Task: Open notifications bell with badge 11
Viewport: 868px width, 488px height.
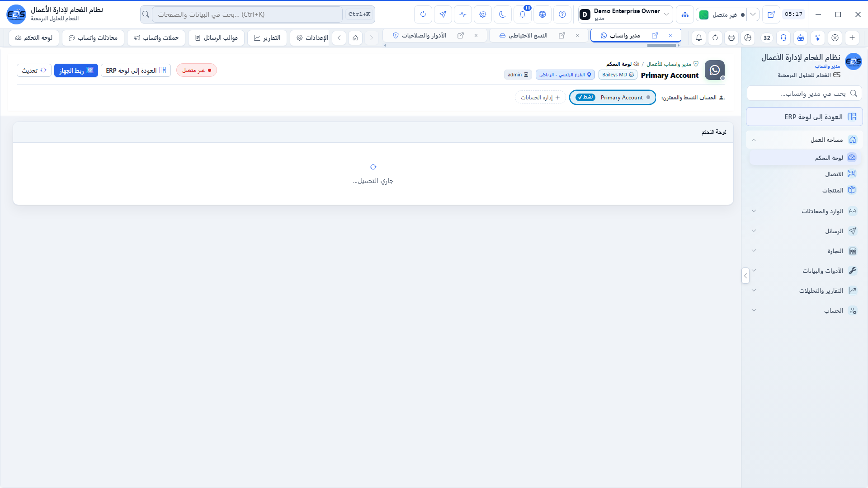Action: pyautogui.click(x=523, y=14)
